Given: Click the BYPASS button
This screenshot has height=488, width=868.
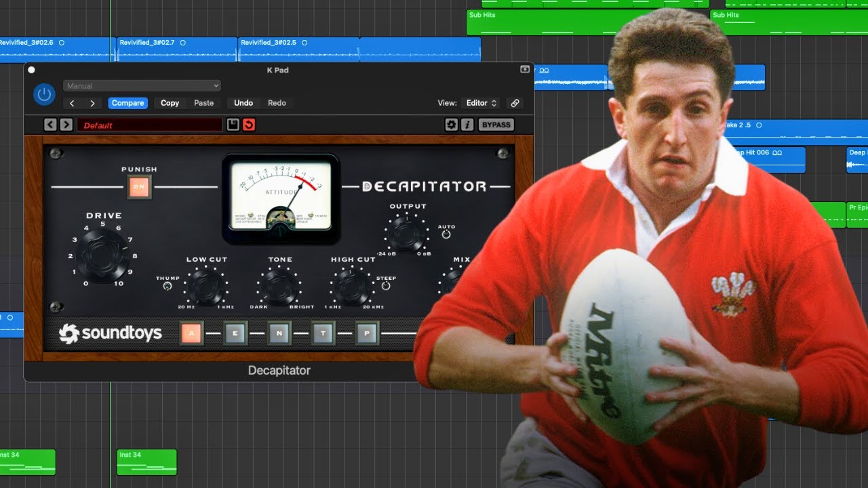Looking at the screenshot, I should pyautogui.click(x=496, y=125).
